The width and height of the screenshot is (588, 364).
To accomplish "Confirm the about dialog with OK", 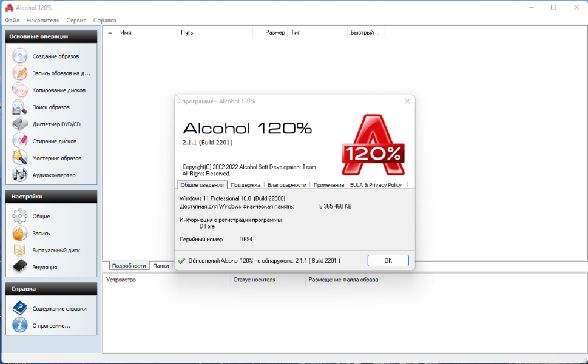I will click(388, 260).
